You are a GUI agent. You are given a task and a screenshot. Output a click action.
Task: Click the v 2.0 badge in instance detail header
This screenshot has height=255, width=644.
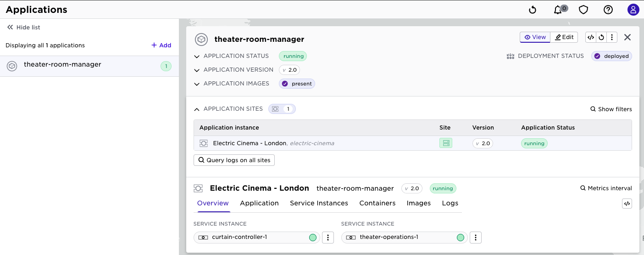pos(412,188)
